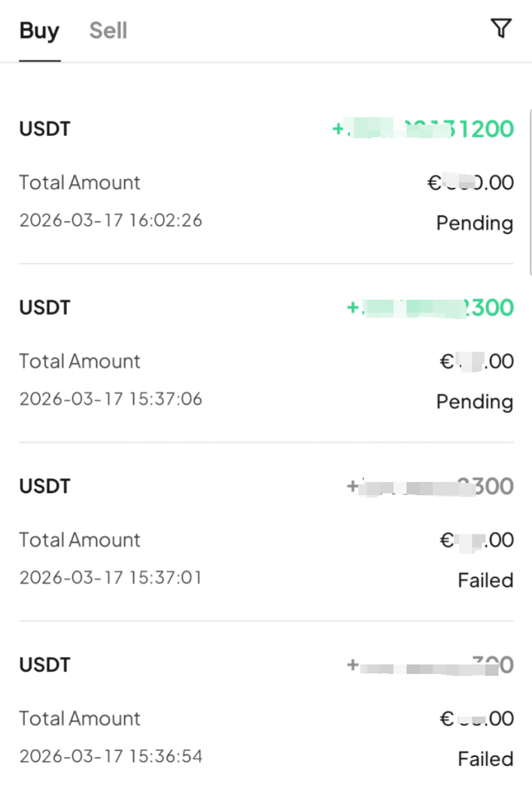Click the scrollbar thumb on the right edge
Image resolution: width=532 pixels, height=791 pixels.
(529, 193)
